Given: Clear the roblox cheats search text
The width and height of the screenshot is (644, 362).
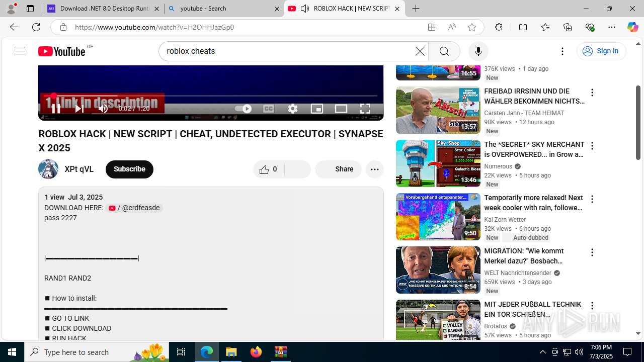Looking at the screenshot, I should (420, 51).
